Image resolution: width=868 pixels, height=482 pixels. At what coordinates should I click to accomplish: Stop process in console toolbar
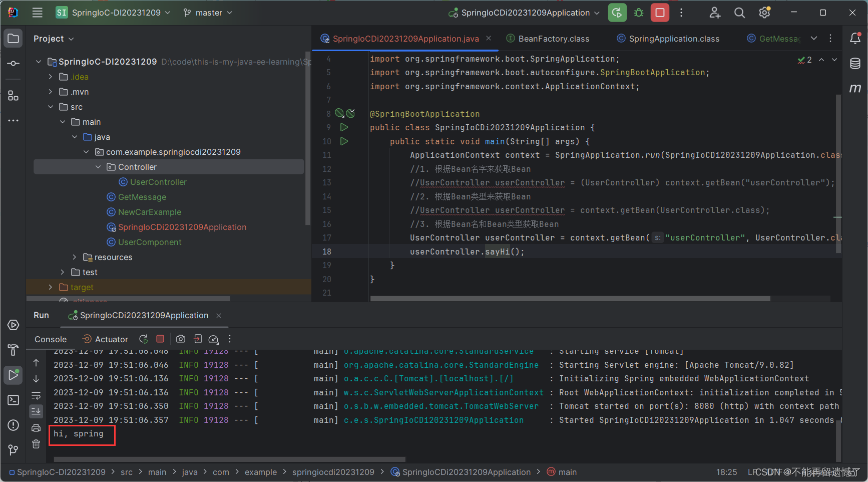click(160, 339)
